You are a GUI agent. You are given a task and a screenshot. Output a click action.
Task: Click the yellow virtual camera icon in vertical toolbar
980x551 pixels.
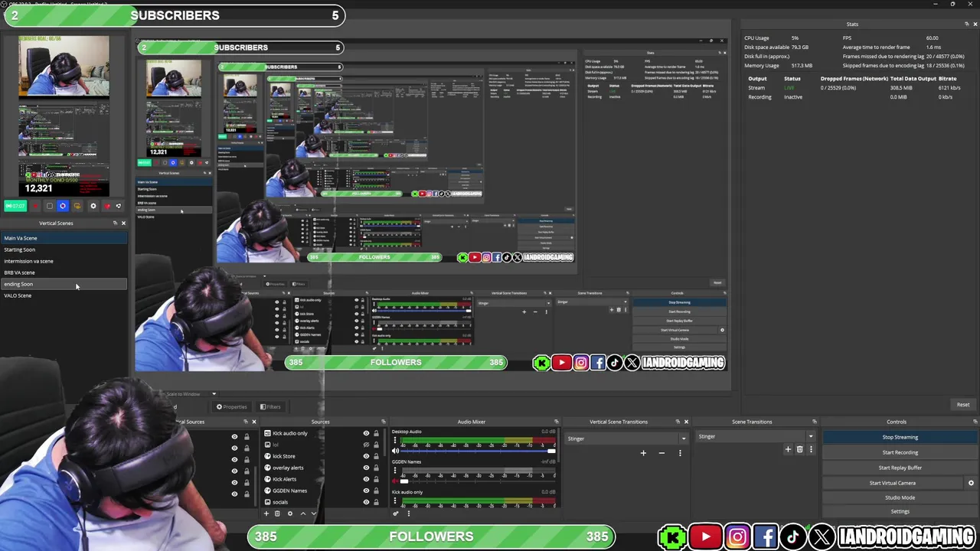tap(77, 206)
